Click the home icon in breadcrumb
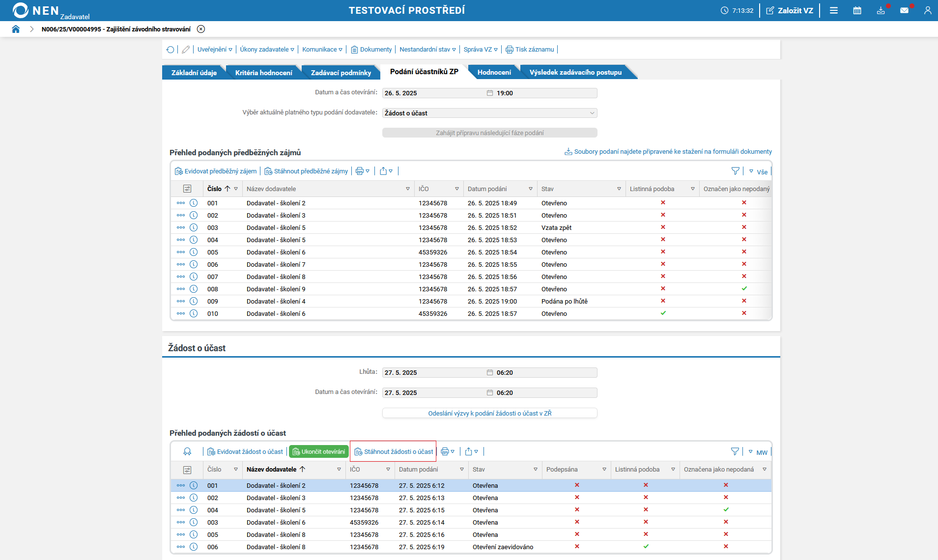 point(16,29)
